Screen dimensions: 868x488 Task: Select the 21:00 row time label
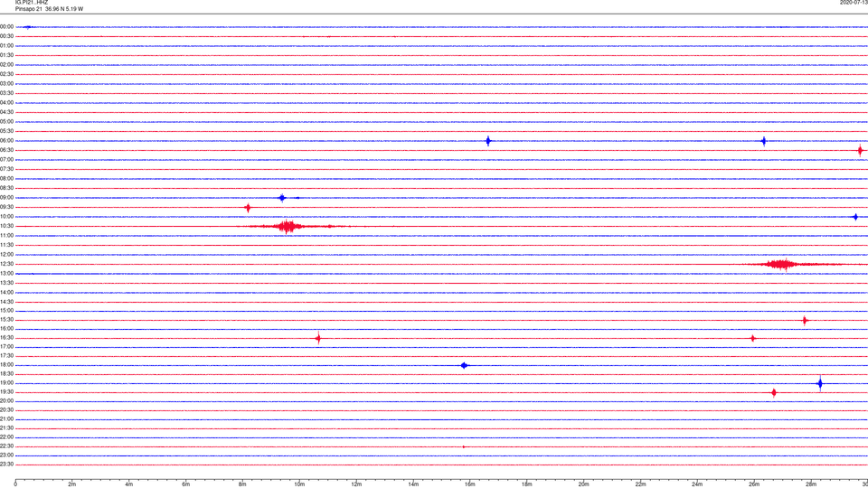[6, 419]
